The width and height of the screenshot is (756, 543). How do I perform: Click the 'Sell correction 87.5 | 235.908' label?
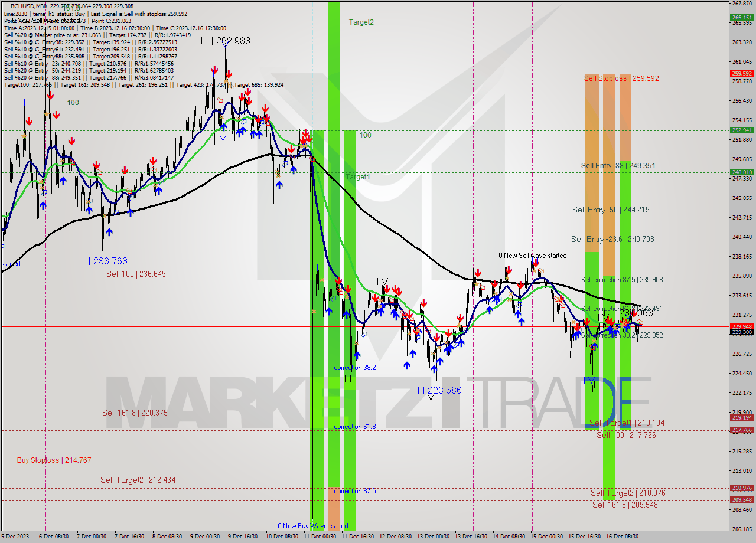pyautogui.click(x=622, y=280)
